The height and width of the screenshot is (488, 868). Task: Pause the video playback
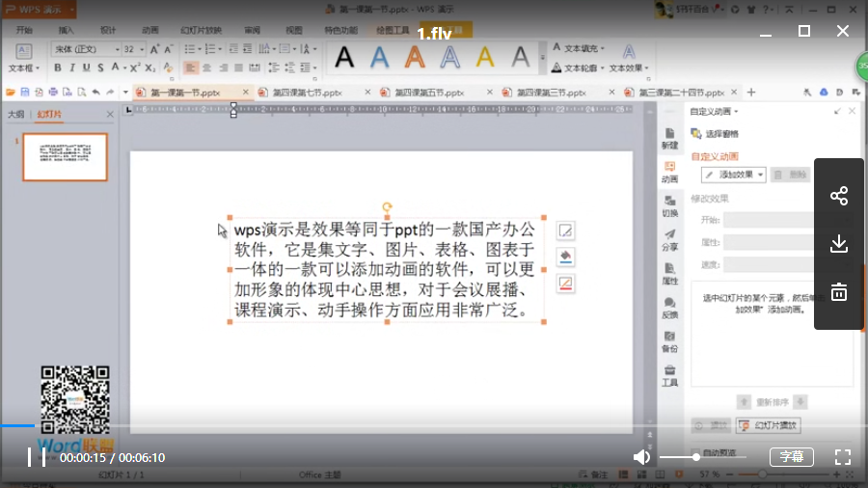[x=37, y=457]
